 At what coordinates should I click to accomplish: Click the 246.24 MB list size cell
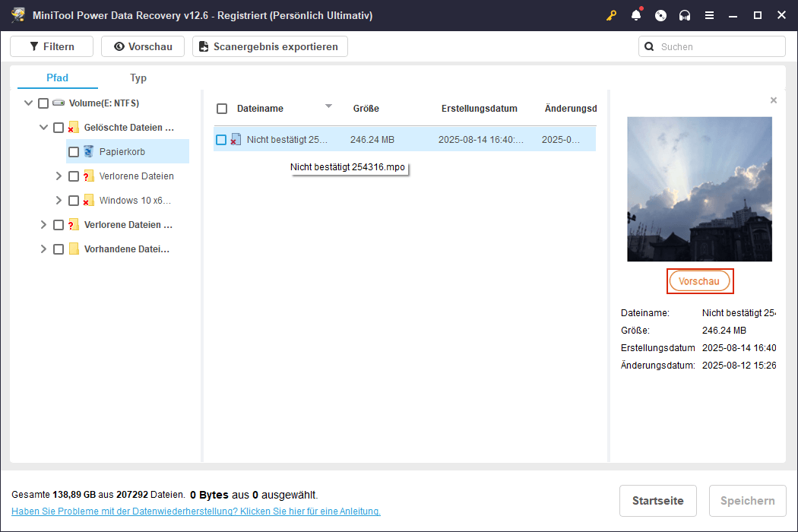point(372,140)
